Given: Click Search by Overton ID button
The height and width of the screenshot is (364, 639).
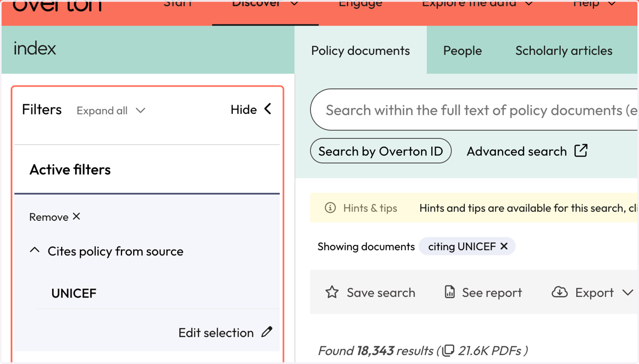Looking at the screenshot, I should point(381,151).
